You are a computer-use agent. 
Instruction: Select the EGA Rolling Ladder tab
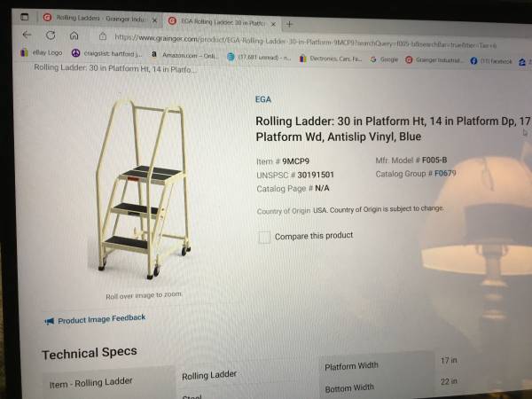point(217,22)
